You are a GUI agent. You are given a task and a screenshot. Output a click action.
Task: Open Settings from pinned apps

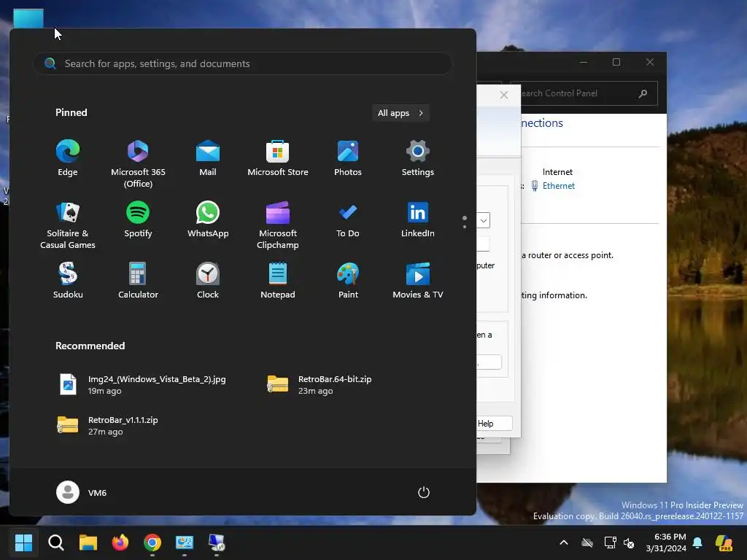coord(418,158)
